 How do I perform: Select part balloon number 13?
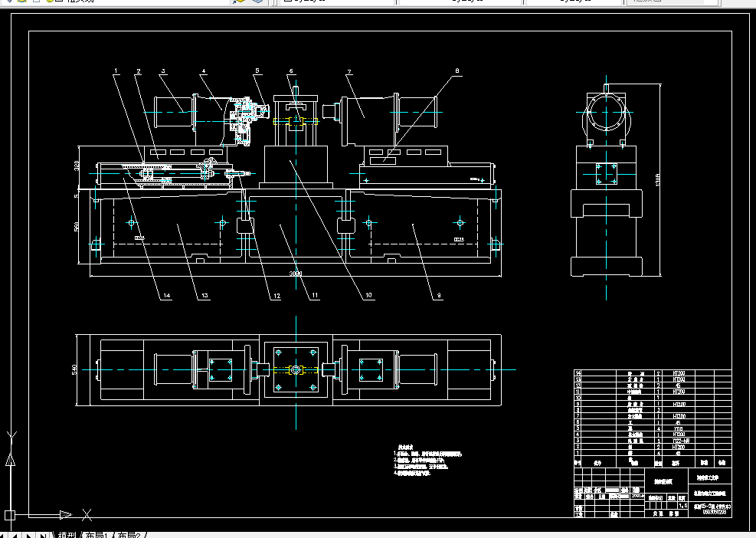[205, 295]
